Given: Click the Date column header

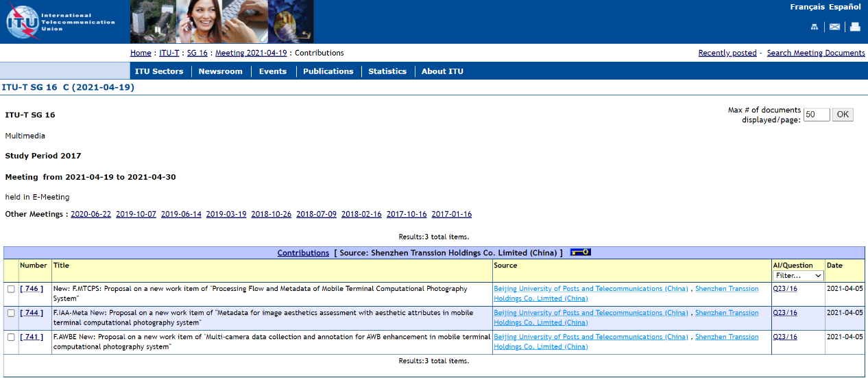Looking at the screenshot, I should click(834, 265).
